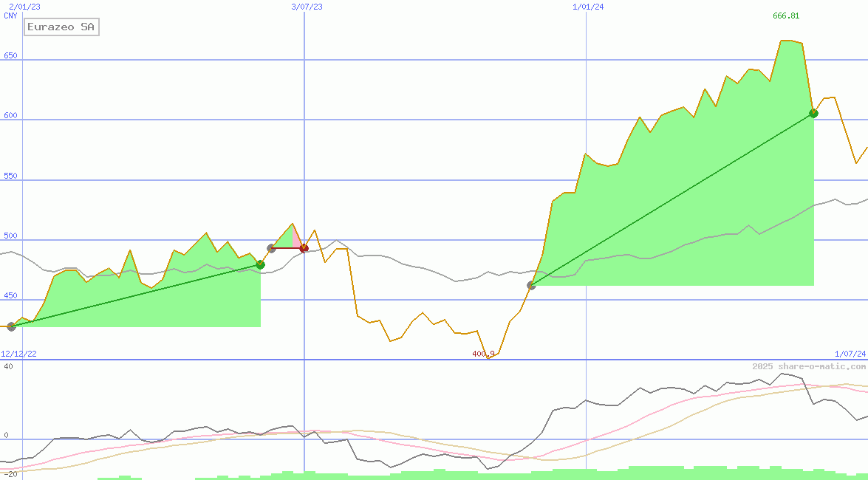
Task: Click the green endpoint marker of left trend line
Action: [x=261, y=264]
